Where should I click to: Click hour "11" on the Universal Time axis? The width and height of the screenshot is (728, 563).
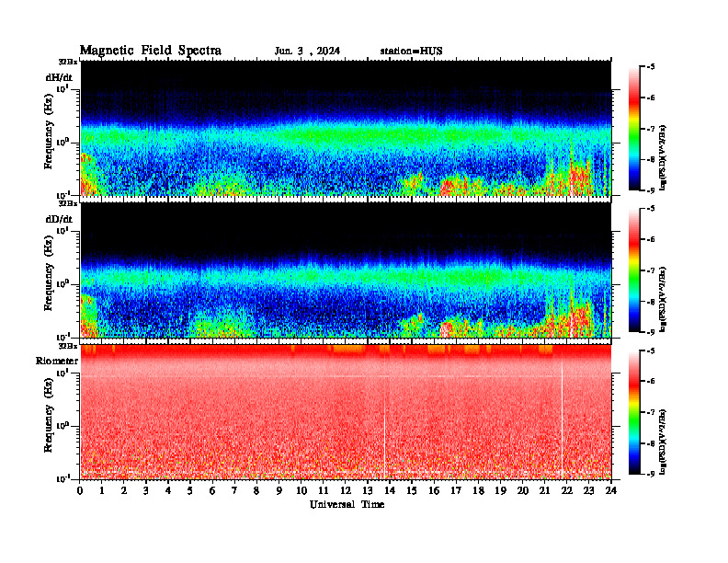tap(324, 491)
